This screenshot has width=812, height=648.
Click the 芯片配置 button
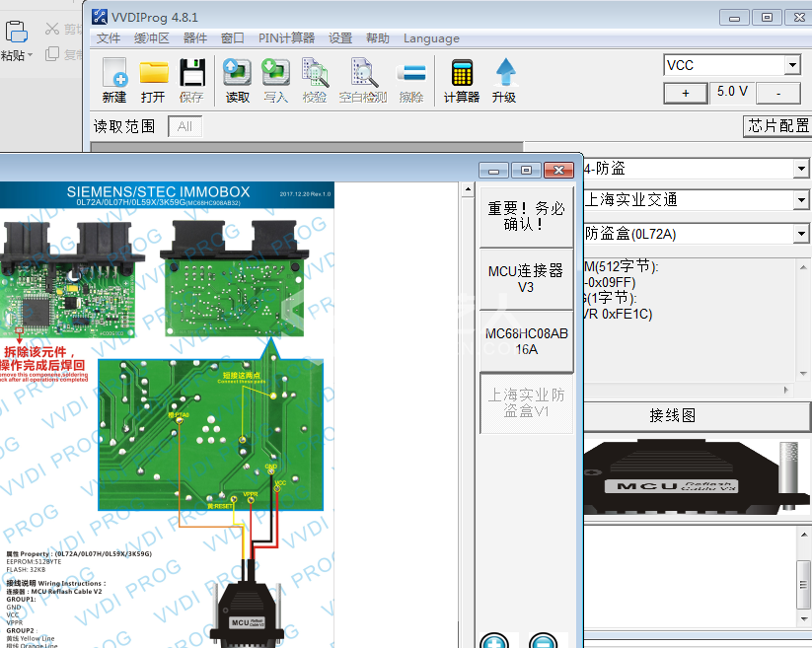coord(777,126)
